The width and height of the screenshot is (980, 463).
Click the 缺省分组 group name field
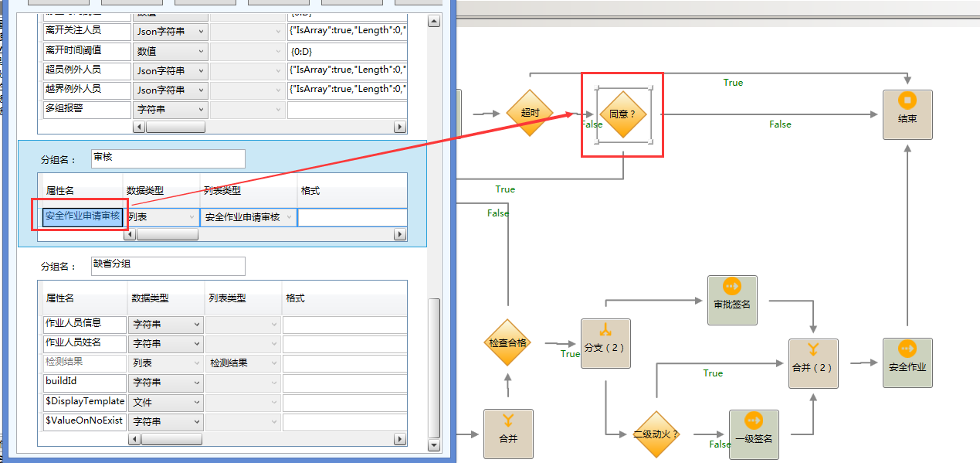[x=168, y=265]
